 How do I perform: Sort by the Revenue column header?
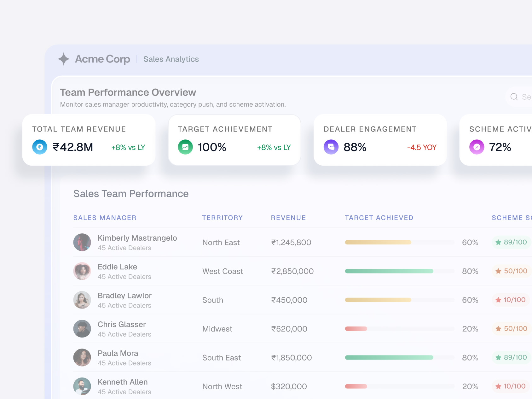tap(288, 218)
